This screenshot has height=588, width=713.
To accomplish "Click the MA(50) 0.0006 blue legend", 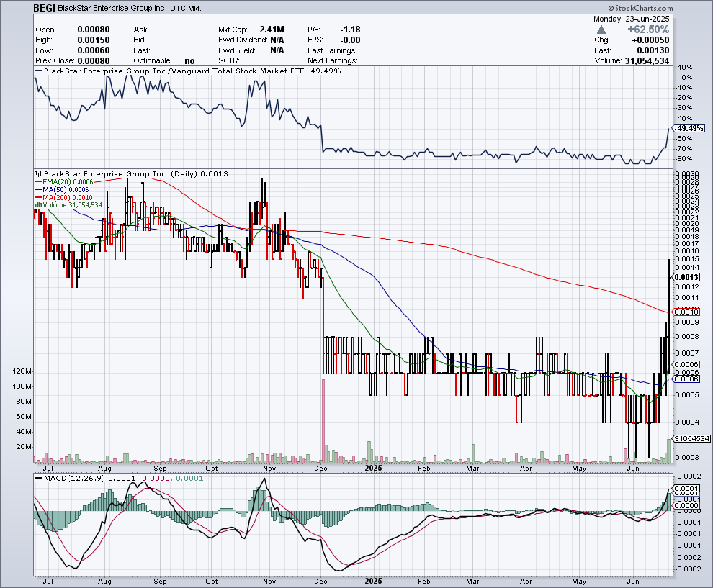I will click(62, 189).
